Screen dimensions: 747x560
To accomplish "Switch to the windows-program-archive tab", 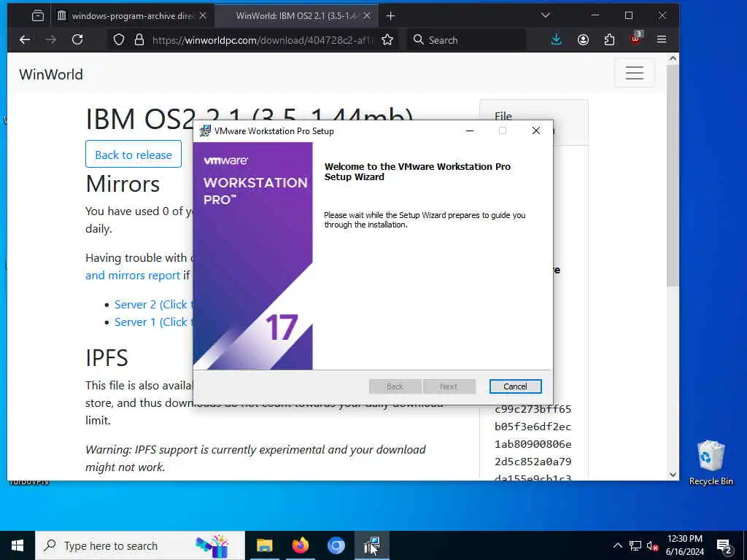I will pos(132,16).
